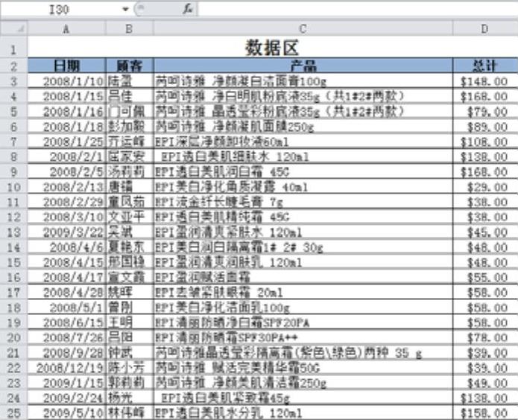The height and width of the screenshot is (420, 518).
Task: Select product cell EPI美白净化角质凝露 40ml
Action: (303, 187)
